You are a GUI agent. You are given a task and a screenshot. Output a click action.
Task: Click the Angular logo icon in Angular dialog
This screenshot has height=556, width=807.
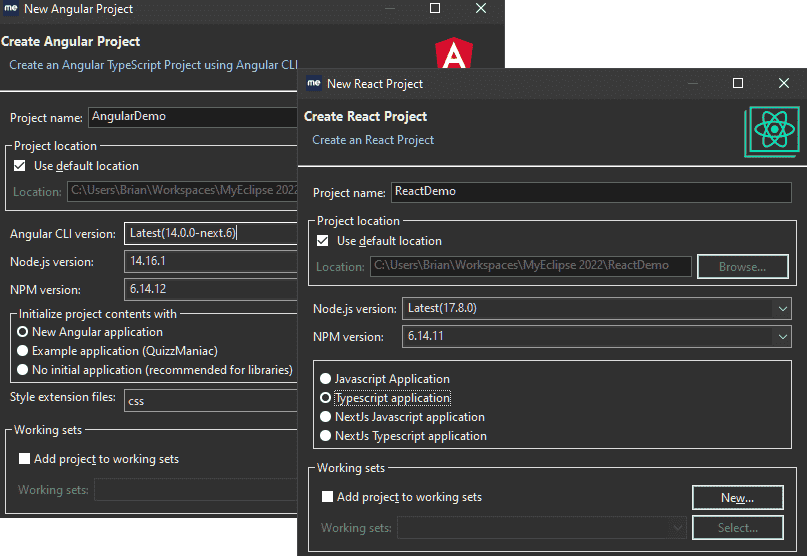454,53
